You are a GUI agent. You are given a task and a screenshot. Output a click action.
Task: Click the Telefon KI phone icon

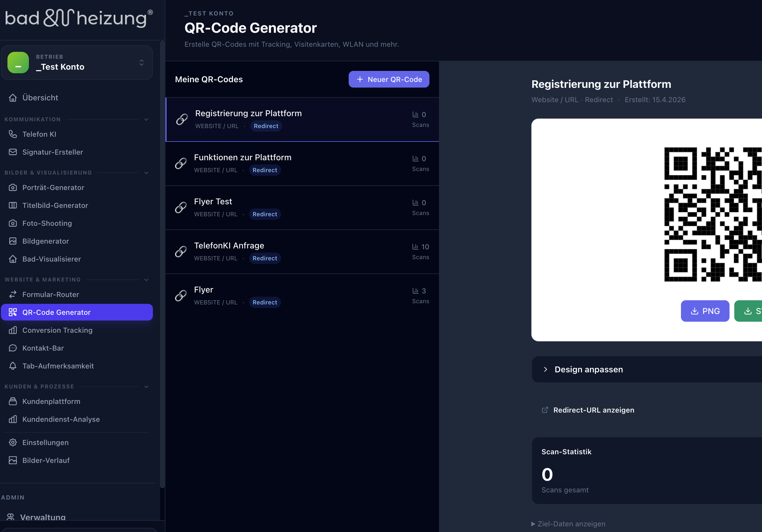13,134
